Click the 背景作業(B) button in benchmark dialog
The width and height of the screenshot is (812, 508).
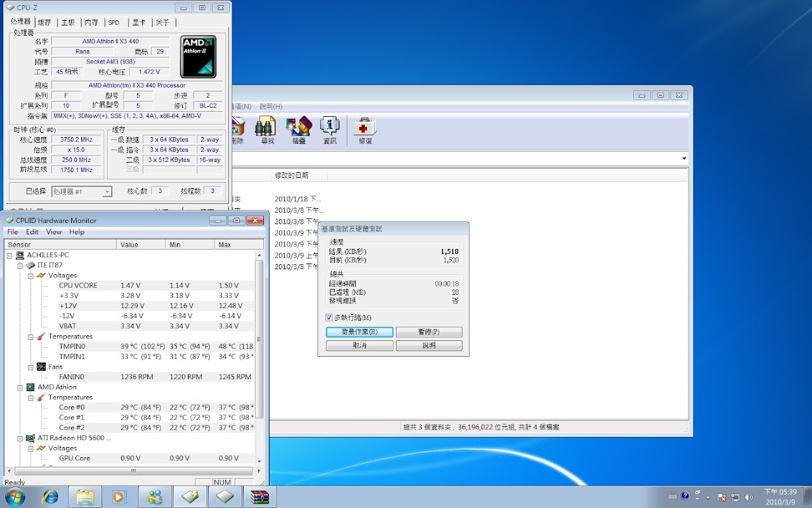coord(360,332)
